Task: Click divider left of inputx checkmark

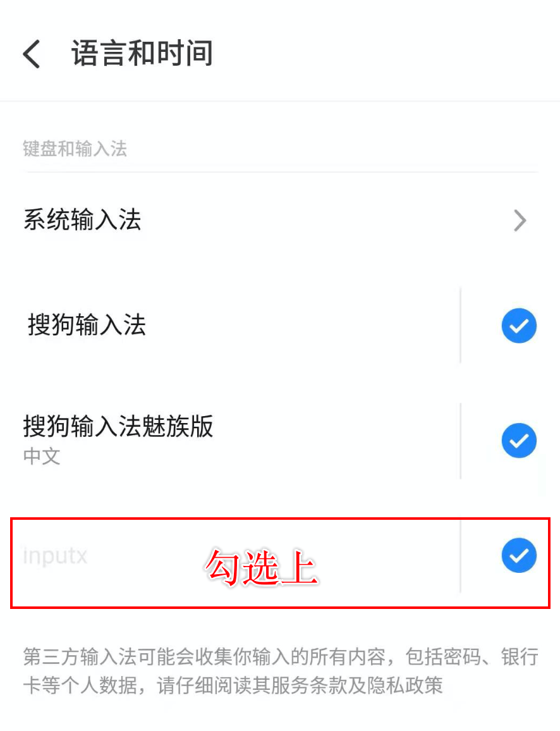Action: 461,556
